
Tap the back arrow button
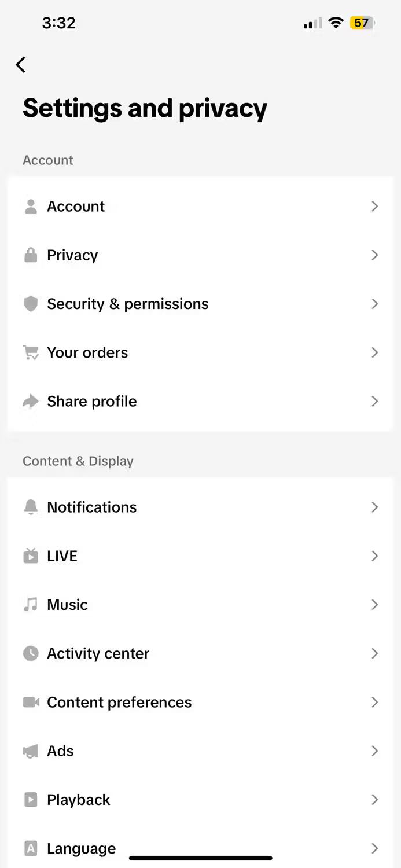tap(21, 65)
